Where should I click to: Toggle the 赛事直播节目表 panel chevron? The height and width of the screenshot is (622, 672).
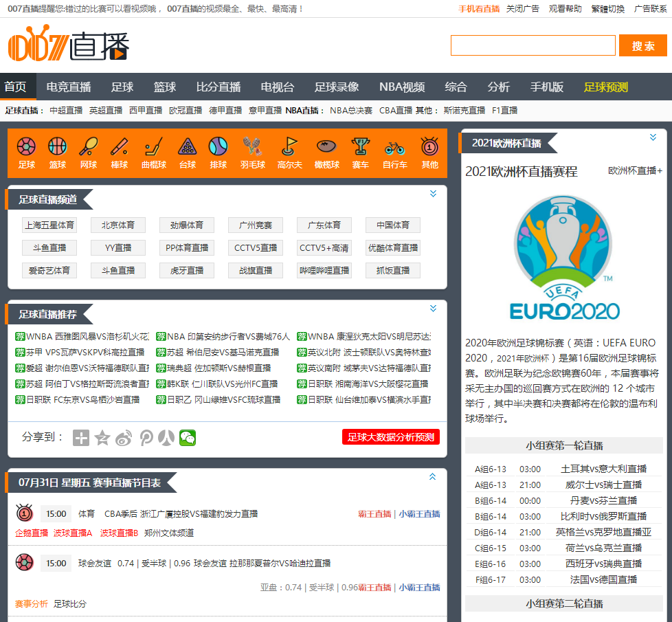click(x=433, y=477)
